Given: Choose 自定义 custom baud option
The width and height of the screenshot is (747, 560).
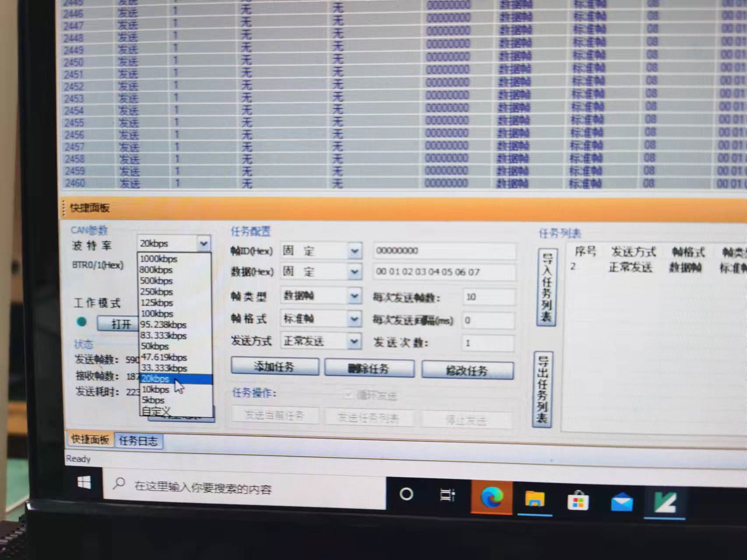Looking at the screenshot, I should (176, 411).
